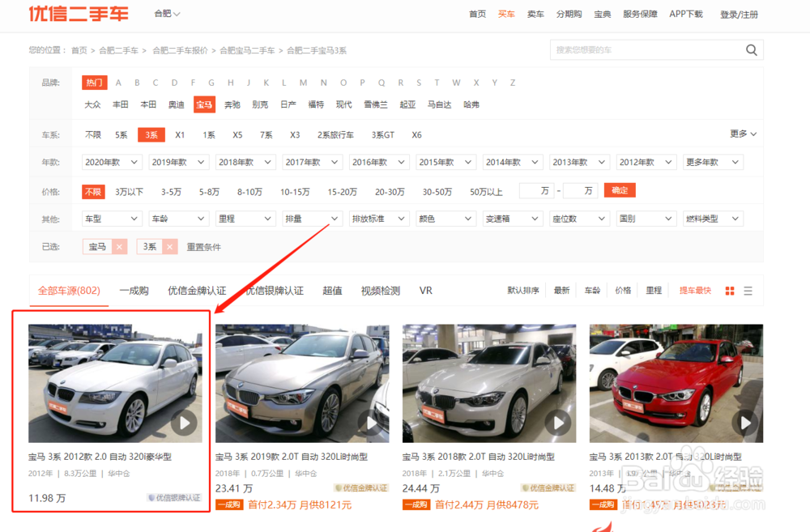This screenshot has width=810, height=532.
Task: Select the X5 car series
Action: [x=237, y=134]
